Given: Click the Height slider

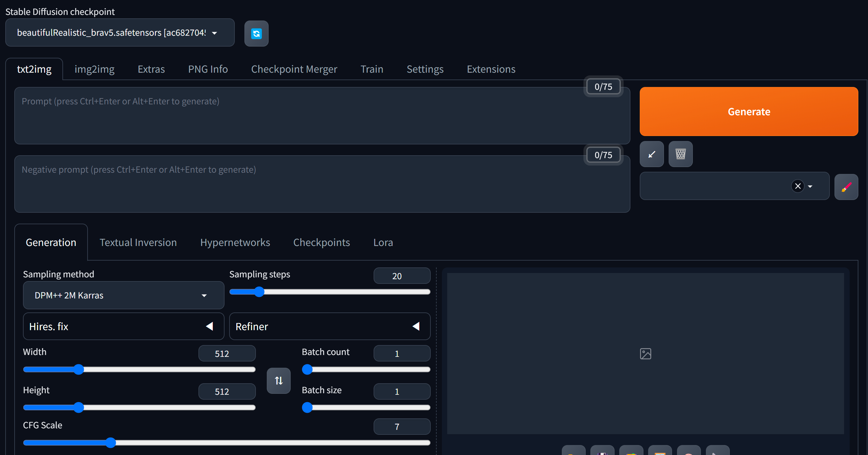Looking at the screenshot, I should [139, 407].
